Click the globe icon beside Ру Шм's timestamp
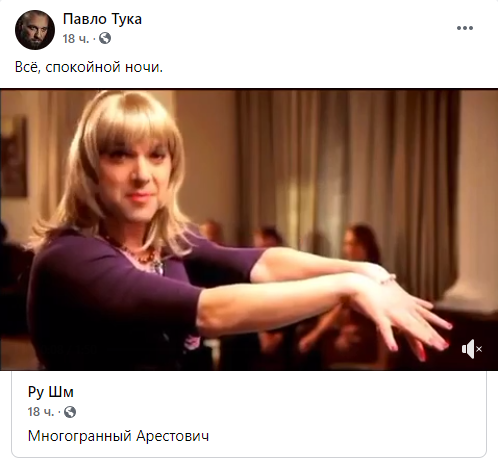Screen dimensions: 498x464 click(70, 412)
